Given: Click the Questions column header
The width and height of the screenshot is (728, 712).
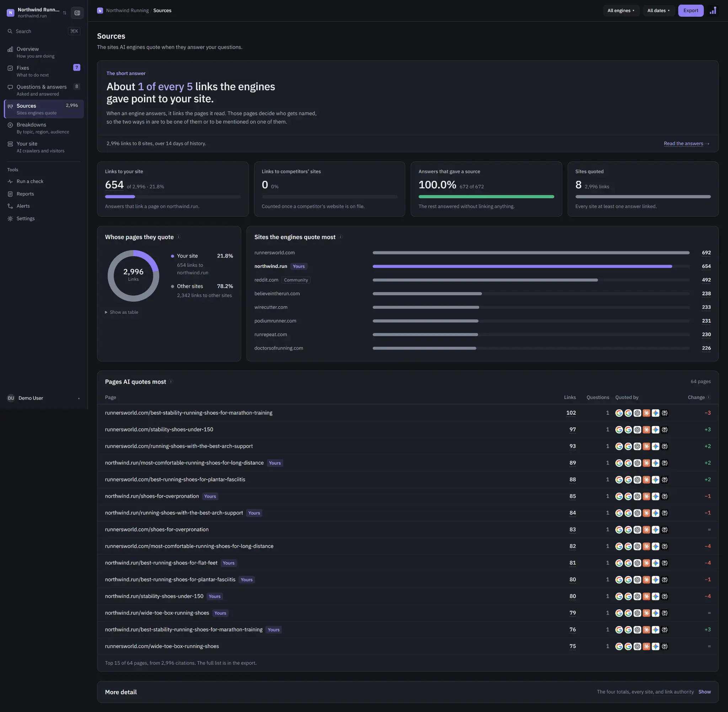Looking at the screenshot, I should (598, 397).
